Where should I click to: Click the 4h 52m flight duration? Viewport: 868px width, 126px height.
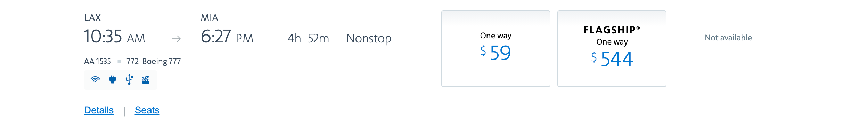click(x=309, y=38)
